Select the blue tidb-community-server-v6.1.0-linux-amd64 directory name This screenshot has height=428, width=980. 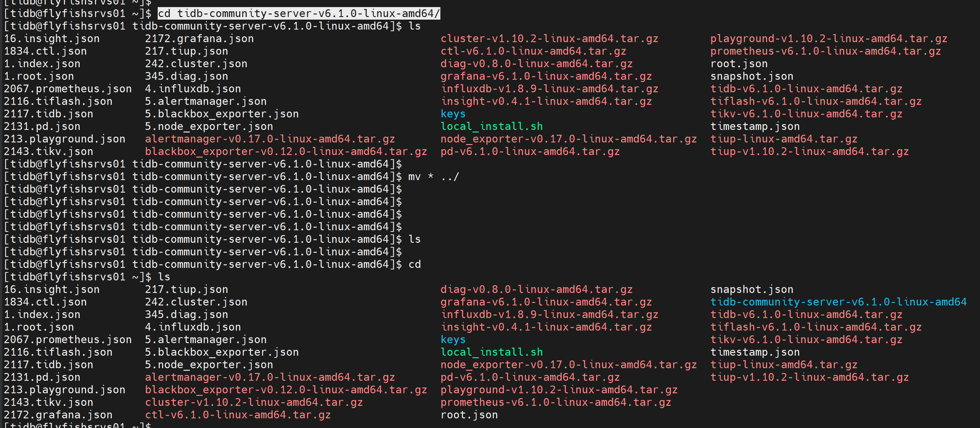click(838, 302)
